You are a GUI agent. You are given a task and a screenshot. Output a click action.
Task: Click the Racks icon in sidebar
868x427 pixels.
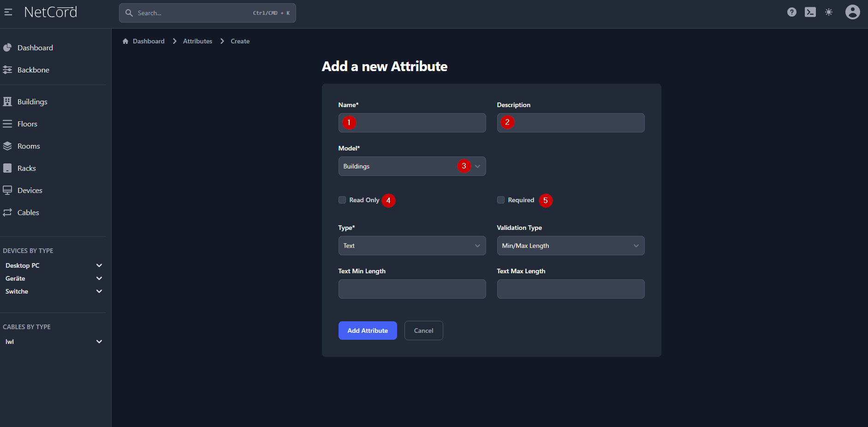click(7, 168)
